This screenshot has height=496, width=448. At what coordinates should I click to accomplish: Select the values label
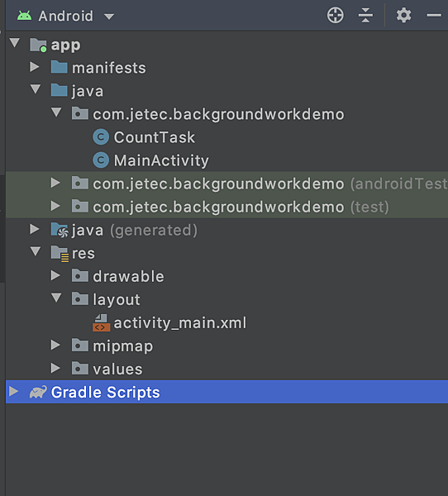point(117,370)
